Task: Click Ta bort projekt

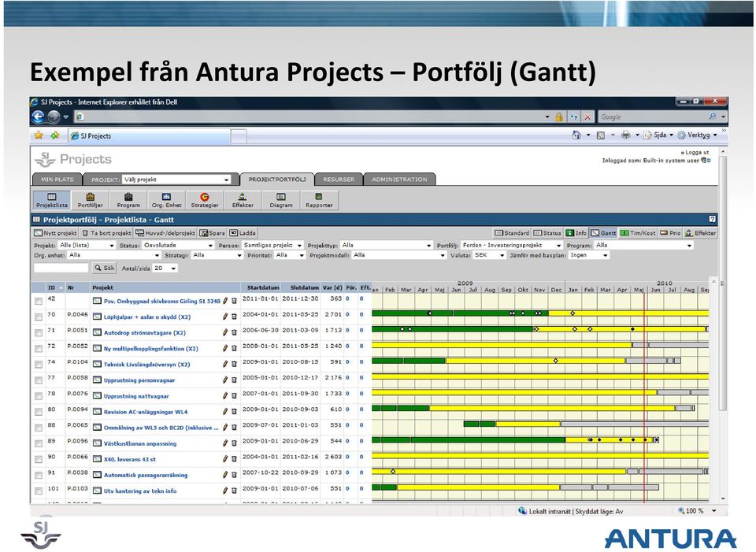Action: point(106,233)
